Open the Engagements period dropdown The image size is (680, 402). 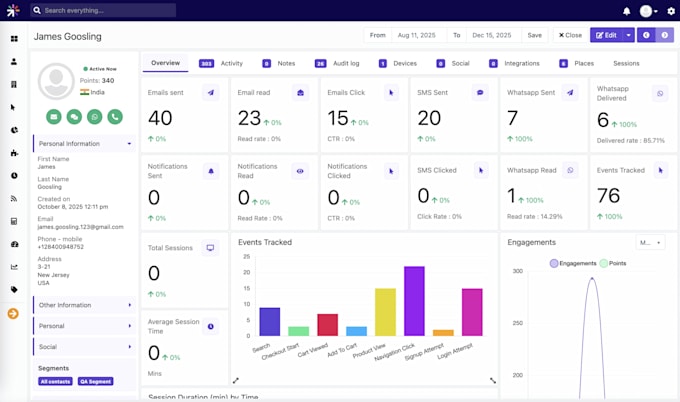pos(650,242)
